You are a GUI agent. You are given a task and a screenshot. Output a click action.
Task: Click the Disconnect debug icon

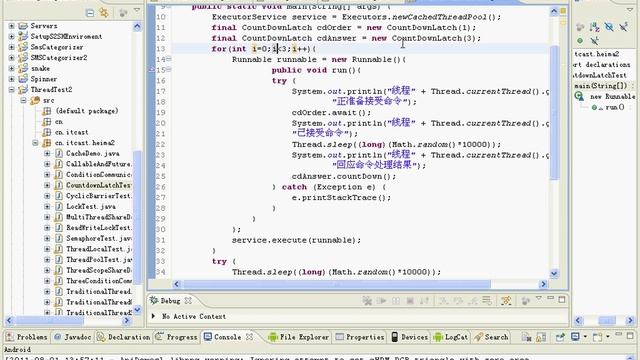[424, 301]
